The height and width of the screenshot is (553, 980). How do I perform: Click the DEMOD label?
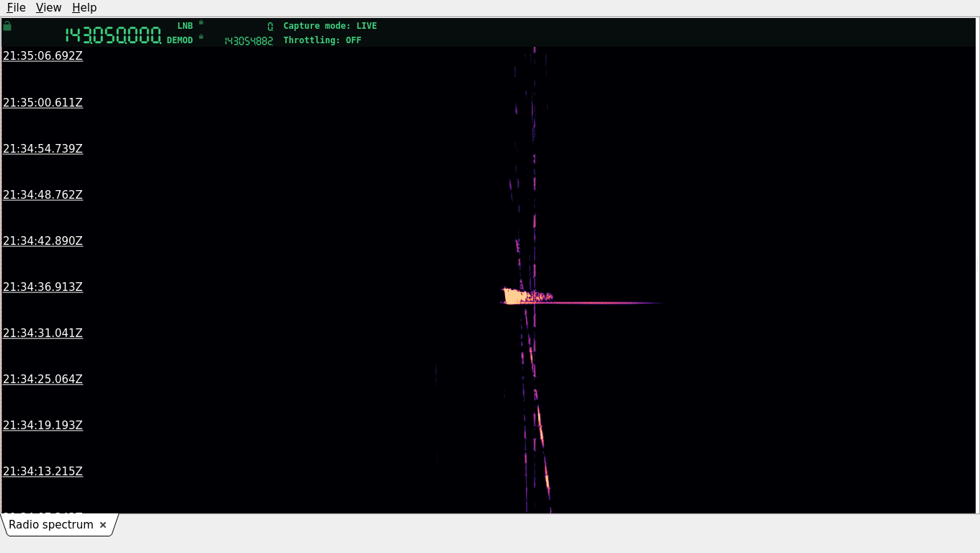[x=179, y=40]
